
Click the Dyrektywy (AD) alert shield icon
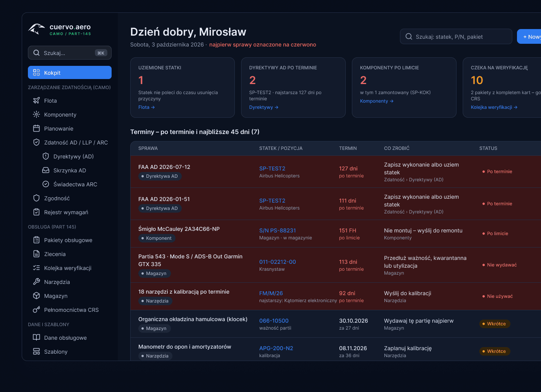tap(46, 156)
